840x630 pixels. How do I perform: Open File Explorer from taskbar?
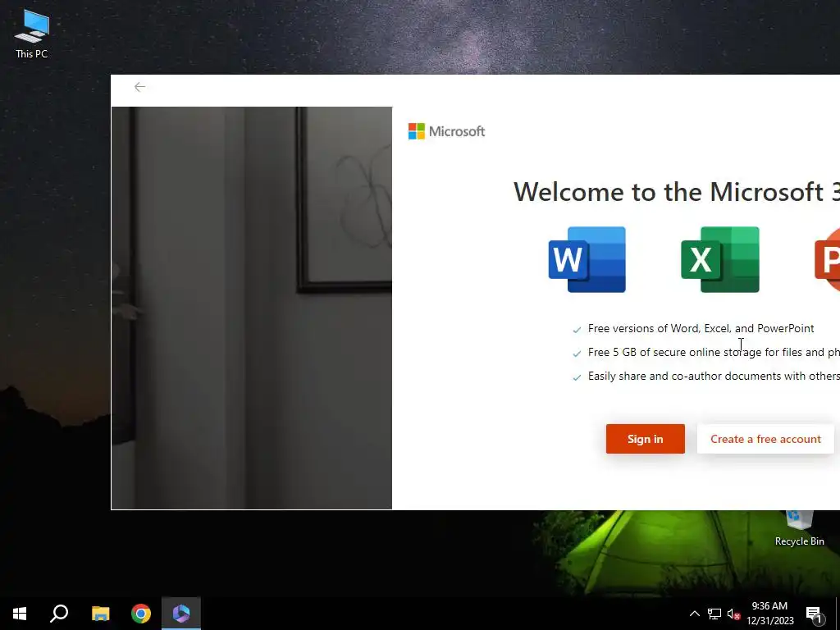click(100, 614)
